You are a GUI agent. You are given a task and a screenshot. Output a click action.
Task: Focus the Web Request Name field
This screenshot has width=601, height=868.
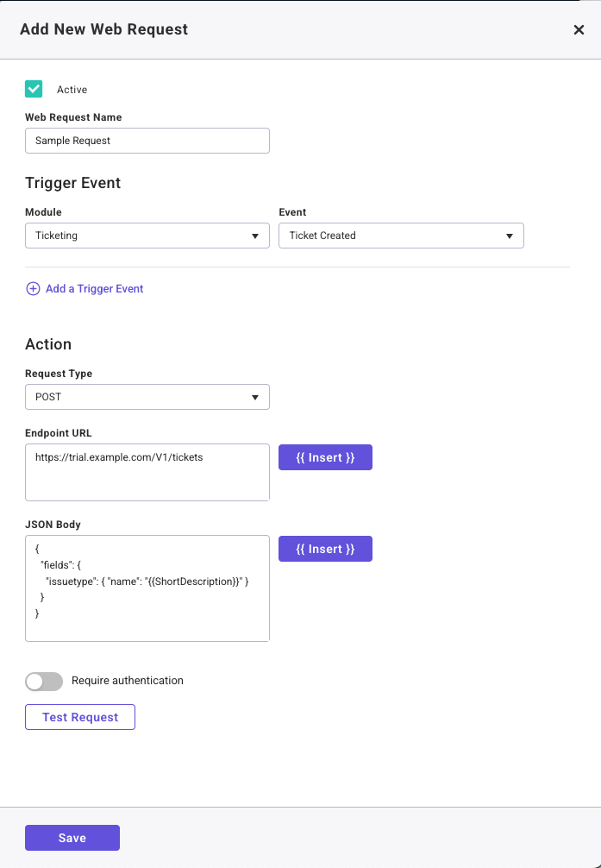147,141
